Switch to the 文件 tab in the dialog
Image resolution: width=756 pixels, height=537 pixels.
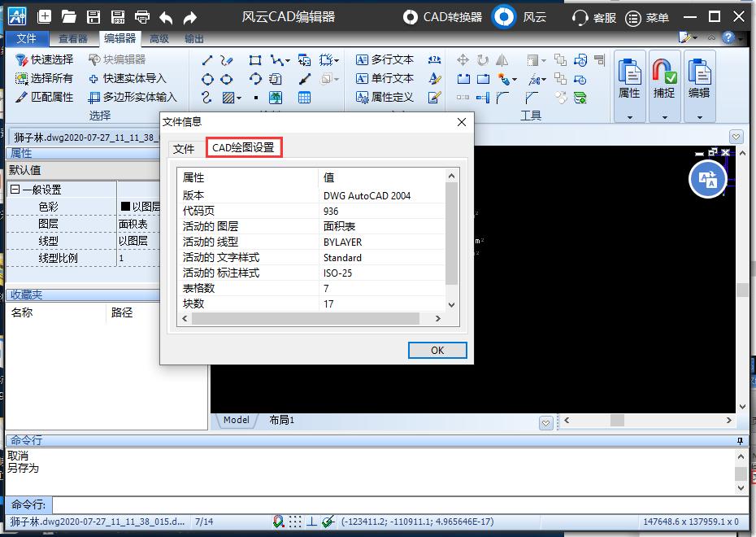pyautogui.click(x=185, y=149)
